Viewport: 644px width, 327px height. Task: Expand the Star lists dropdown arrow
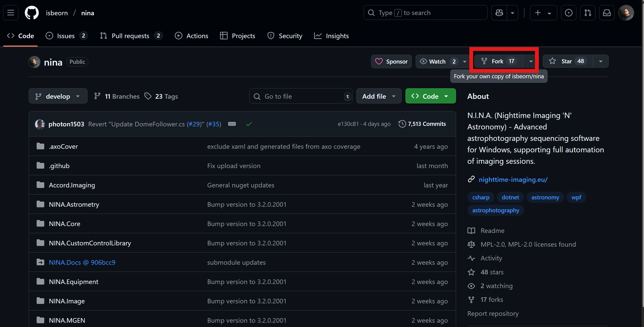(x=601, y=61)
